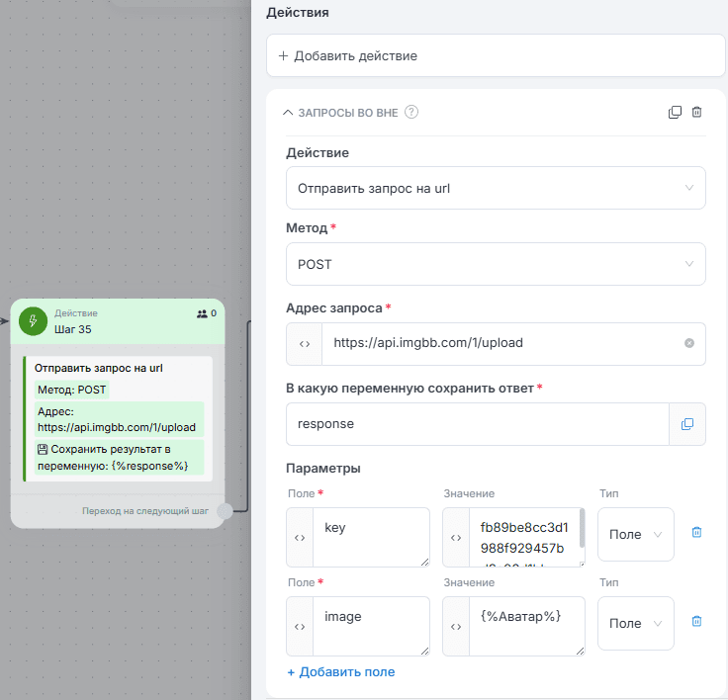Open the Метод dropdown showing POST
Viewport: 728px width, 700px height.
(x=496, y=264)
